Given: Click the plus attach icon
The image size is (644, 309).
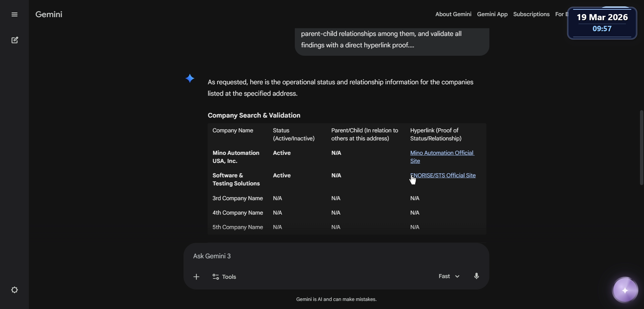Looking at the screenshot, I should (x=197, y=277).
